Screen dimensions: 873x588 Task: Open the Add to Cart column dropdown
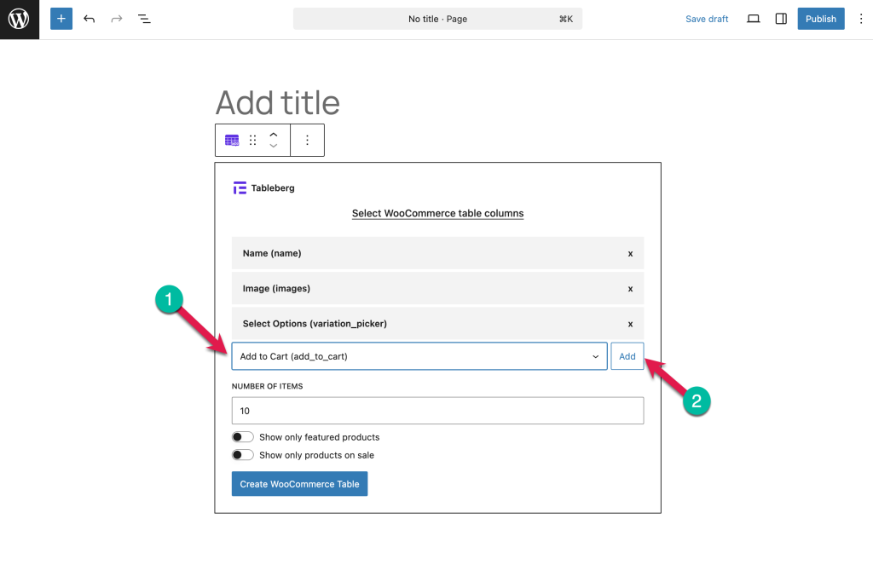pos(419,356)
